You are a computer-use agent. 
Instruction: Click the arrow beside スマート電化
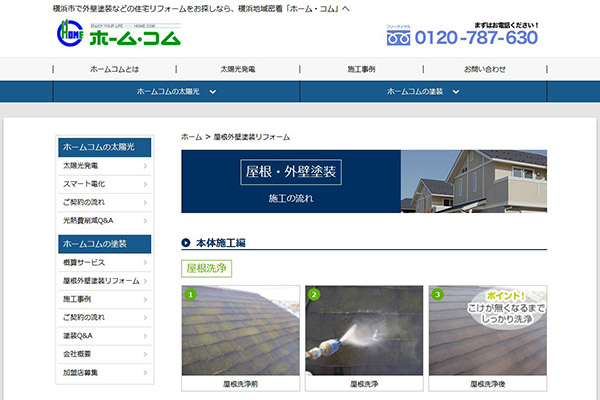pyautogui.click(x=145, y=184)
